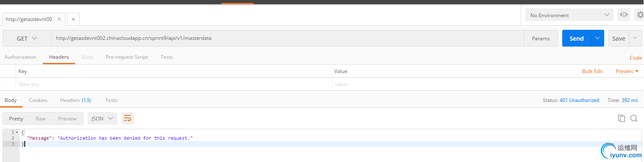
Task: Open the Save button dropdown arrow
Action: [x=635, y=38]
